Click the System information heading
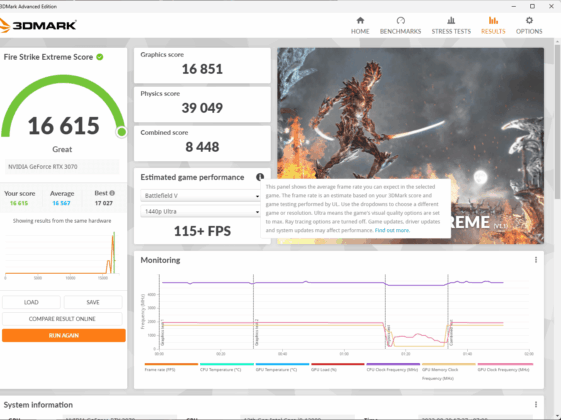 38,405
